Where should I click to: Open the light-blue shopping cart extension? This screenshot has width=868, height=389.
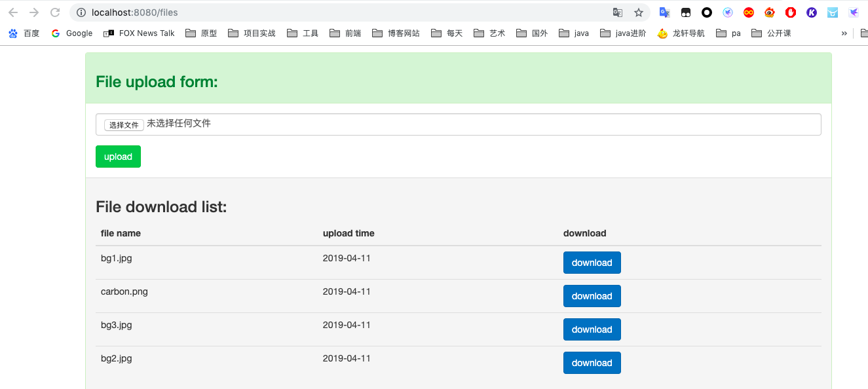[x=833, y=12]
